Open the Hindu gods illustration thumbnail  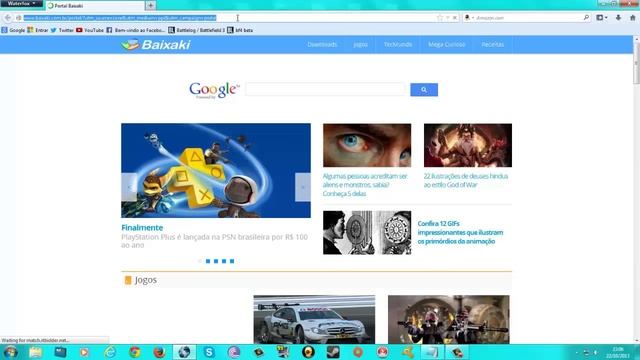[468, 145]
